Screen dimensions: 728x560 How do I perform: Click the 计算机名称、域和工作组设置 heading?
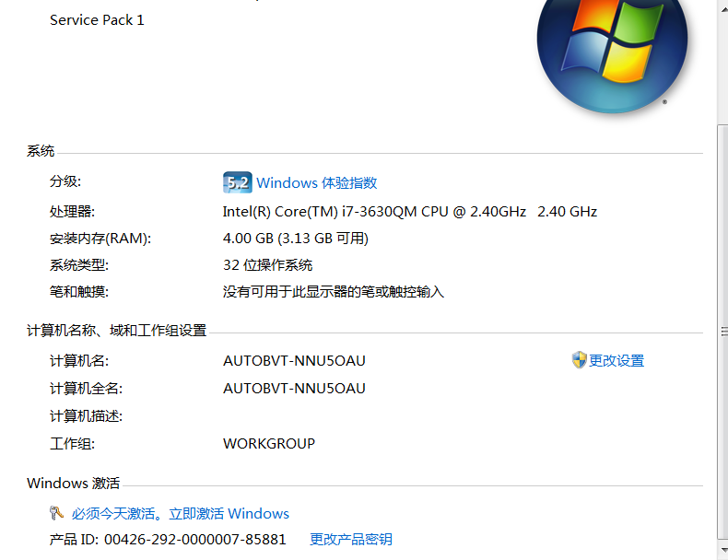click(116, 331)
